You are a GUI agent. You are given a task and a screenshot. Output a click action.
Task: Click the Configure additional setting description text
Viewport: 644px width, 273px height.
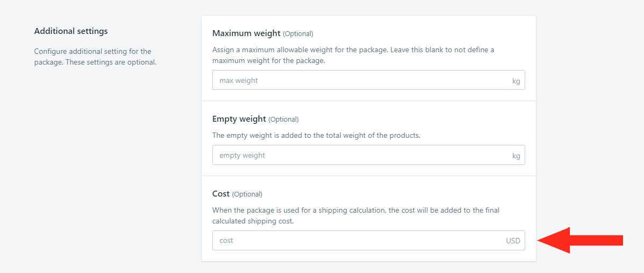click(95, 57)
